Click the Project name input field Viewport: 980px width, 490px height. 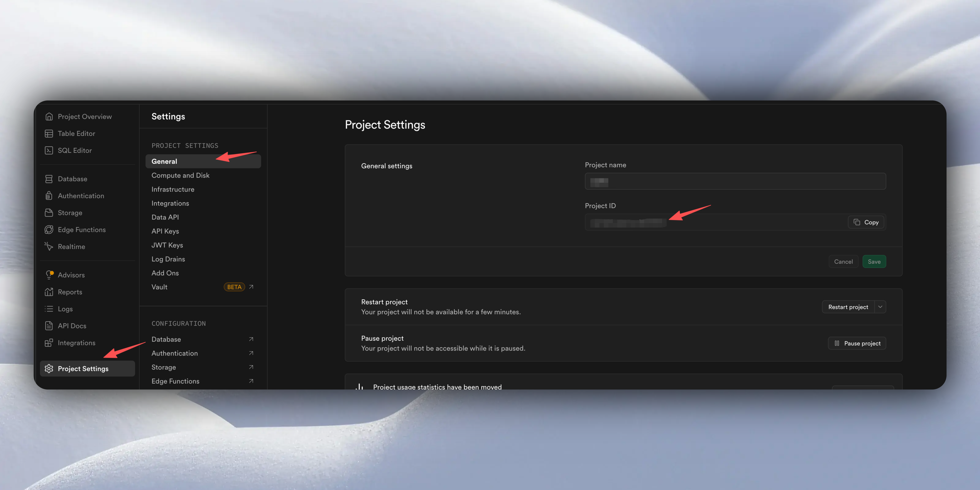735,182
